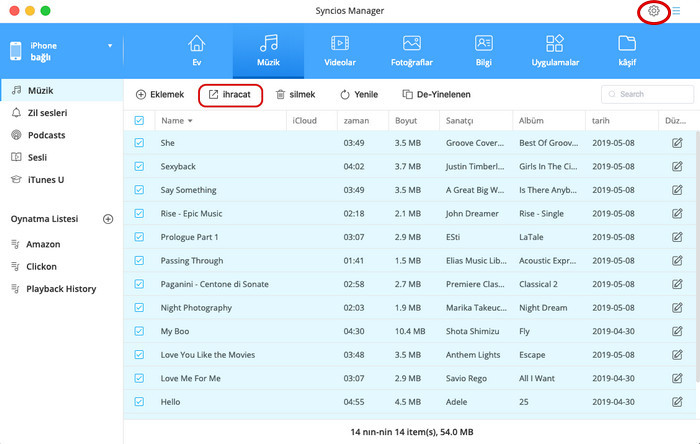Screen dimensions: 700x444
Task: Click the iCloud column header
Action: click(x=312, y=120)
